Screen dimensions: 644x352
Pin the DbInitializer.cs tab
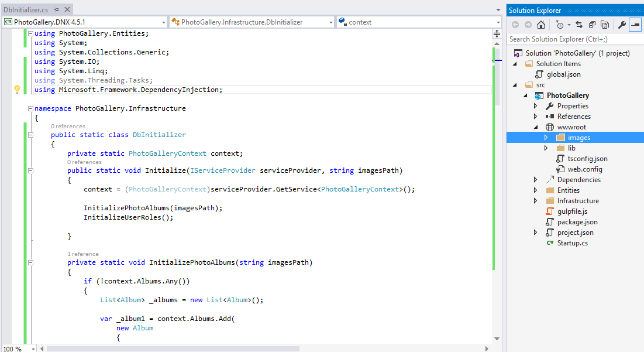[56, 11]
